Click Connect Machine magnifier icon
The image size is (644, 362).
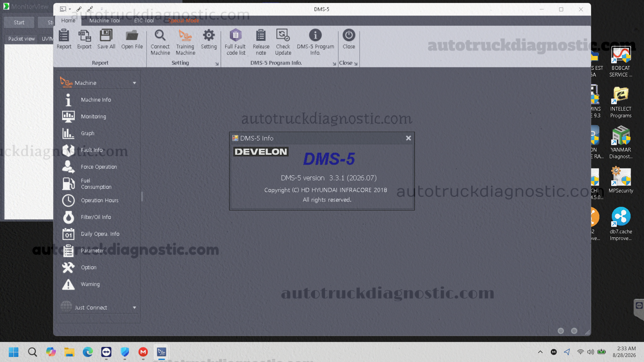click(160, 42)
